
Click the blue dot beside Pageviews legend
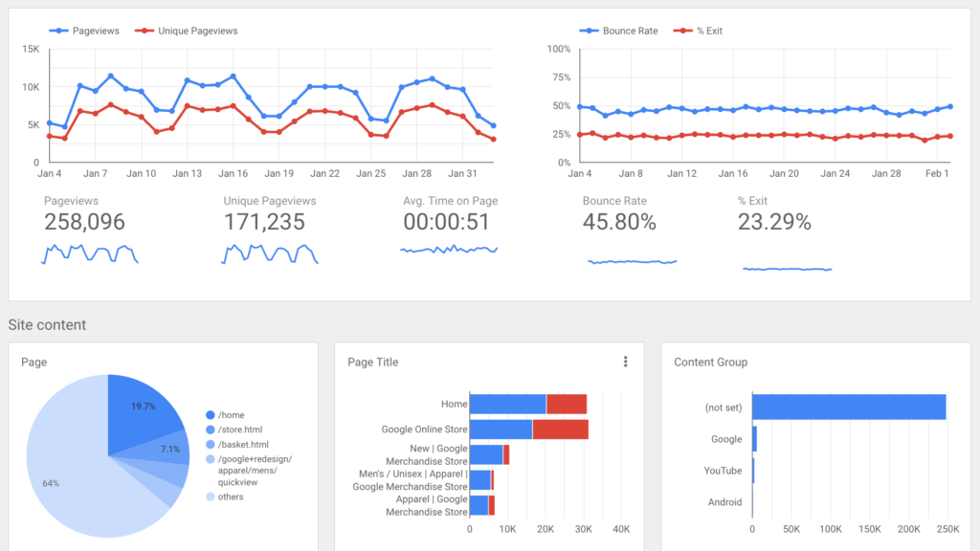point(59,30)
